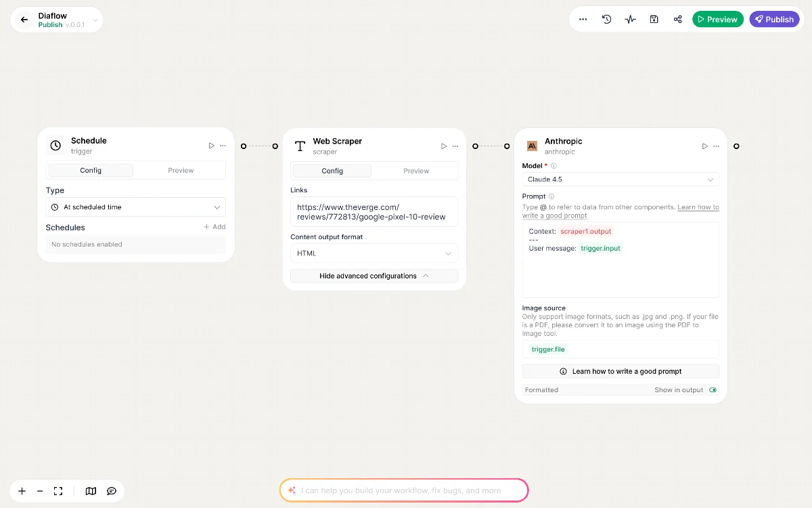Screen dimensions: 812x508
Task: Run the Web Scraper node
Action: pyautogui.click(x=444, y=146)
